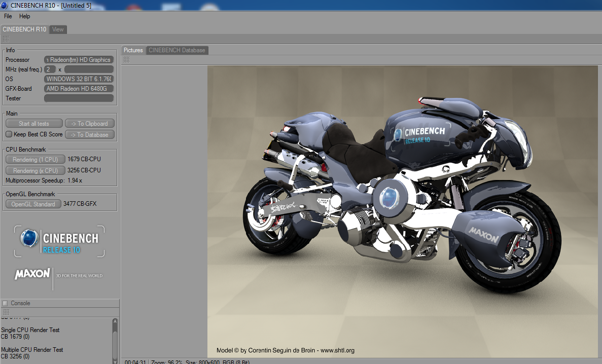Click the 3256 CB-CPU score

pos(84,170)
